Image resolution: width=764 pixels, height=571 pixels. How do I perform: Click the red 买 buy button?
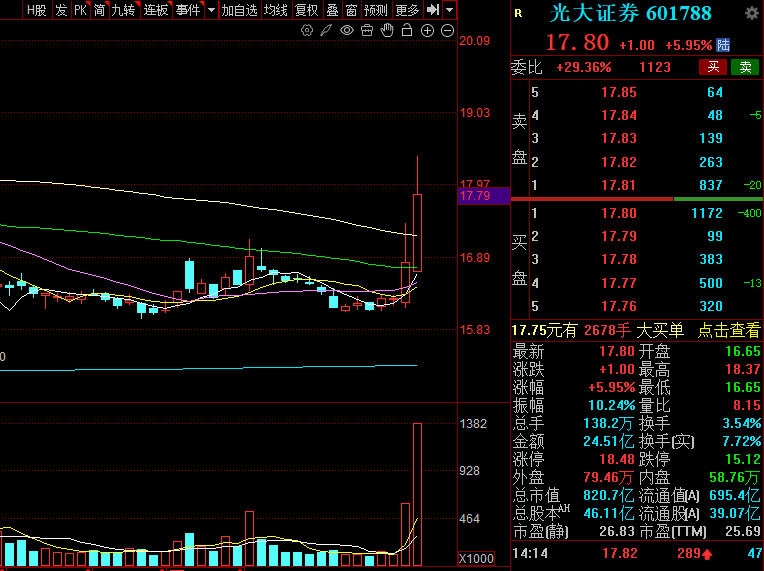(x=713, y=67)
